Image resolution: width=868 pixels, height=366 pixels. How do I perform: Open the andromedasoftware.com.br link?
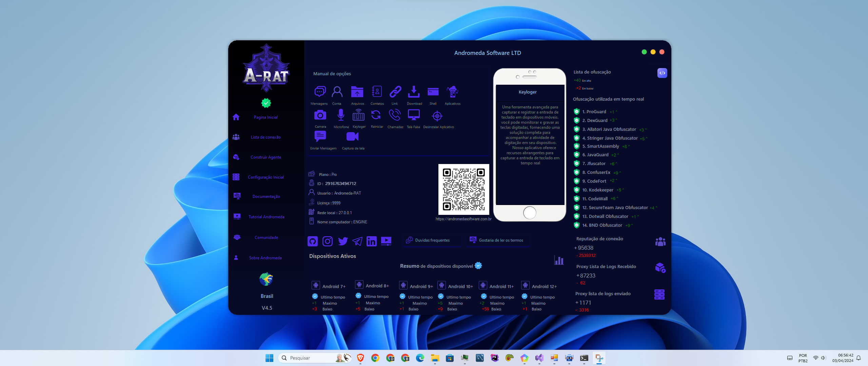pyautogui.click(x=463, y=219)
